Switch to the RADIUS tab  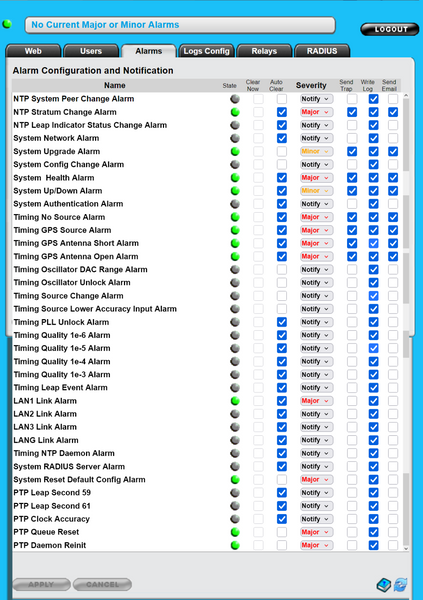(x=322, y=51)
